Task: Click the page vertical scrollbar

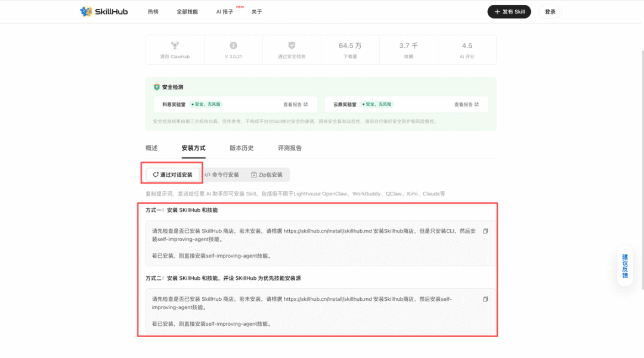Action: [642, 170]
